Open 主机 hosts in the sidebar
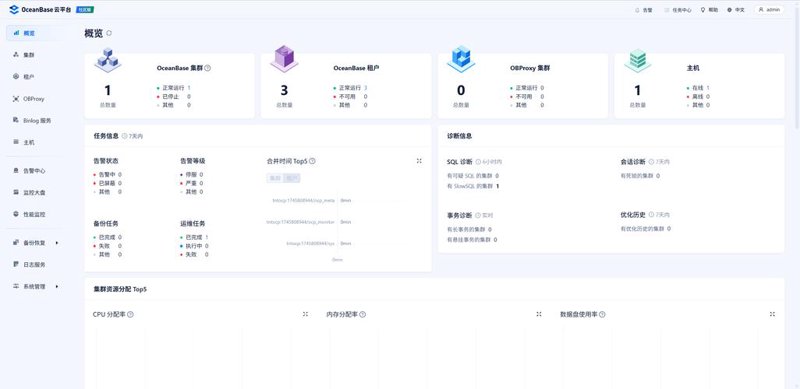800x389 pixels. (x=24, y=142)
